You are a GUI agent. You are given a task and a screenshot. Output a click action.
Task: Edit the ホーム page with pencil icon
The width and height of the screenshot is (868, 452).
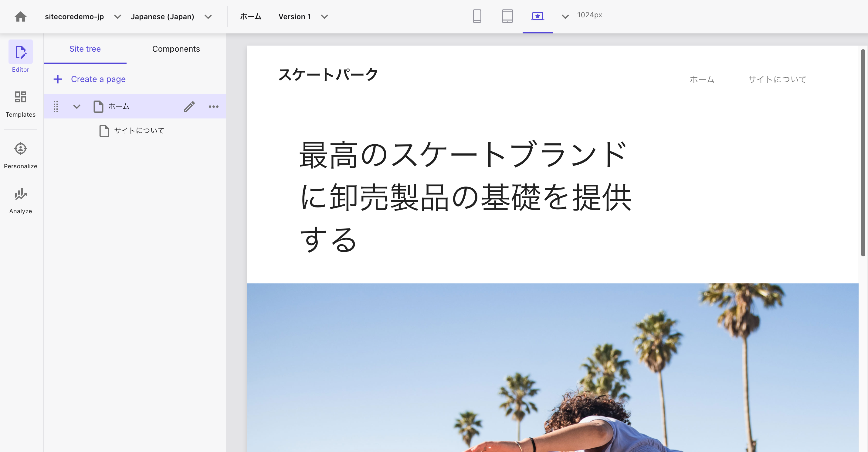point(189,106)
